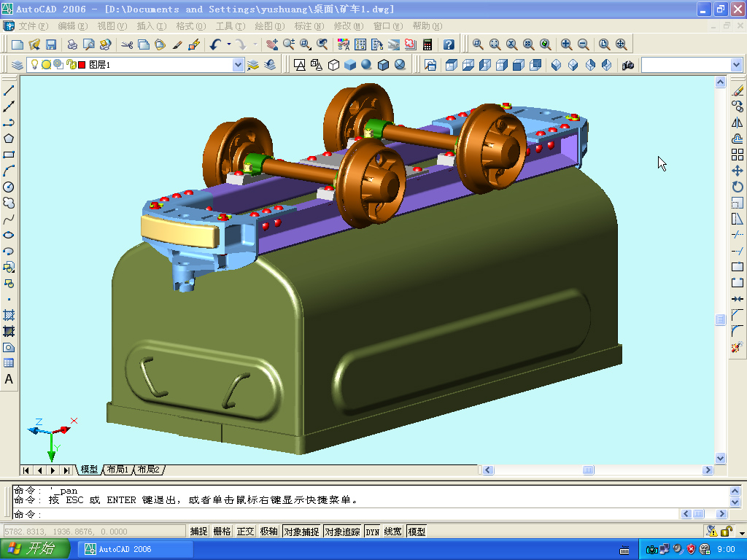This screenshot has height=560, width=747.
Task: Toggle 线宽 lineweight display
Action: (393, 532)
